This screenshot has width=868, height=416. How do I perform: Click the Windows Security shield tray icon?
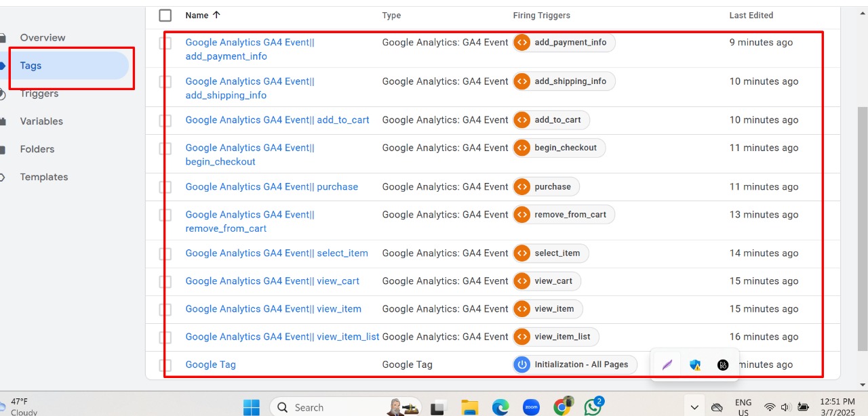(x=695, y=365)
